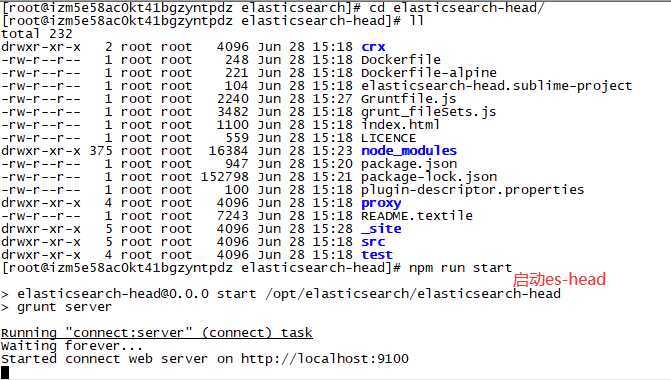This screenshot has height=380, width=671.
Task: Click the test directory name
Action: point(377,255)
